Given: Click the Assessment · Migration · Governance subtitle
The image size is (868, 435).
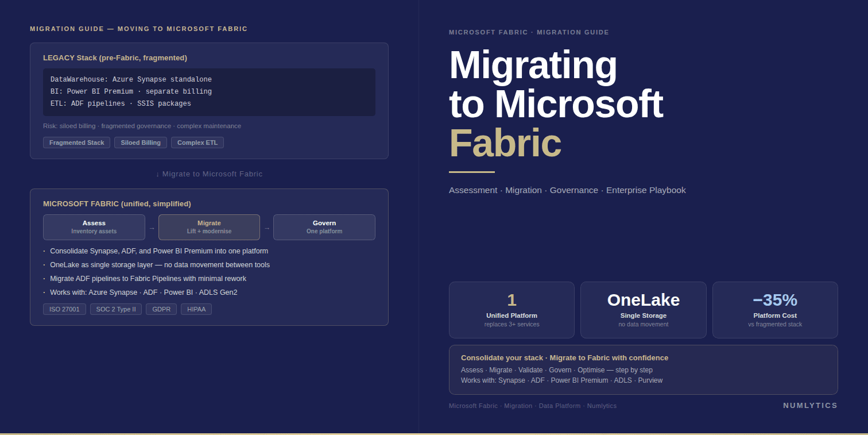Looking at the screenshot, I should point(567,190).
